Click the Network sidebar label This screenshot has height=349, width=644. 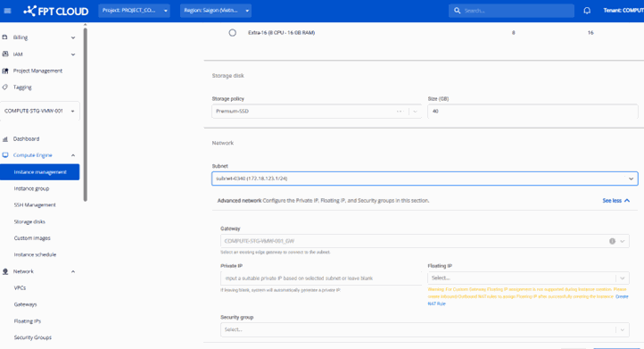(x=23, y=271)
